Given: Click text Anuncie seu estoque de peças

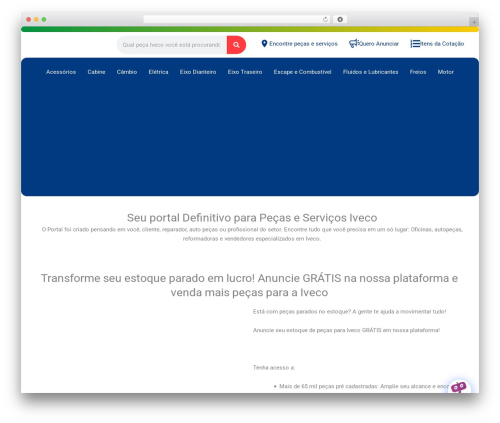Looking at the screenshot, I should (x=346, y=330).
